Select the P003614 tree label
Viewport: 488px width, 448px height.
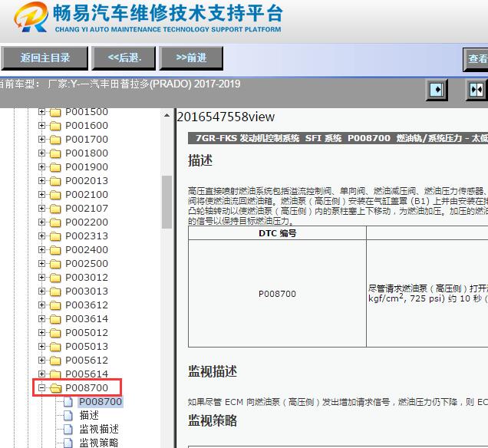point(87,319)
